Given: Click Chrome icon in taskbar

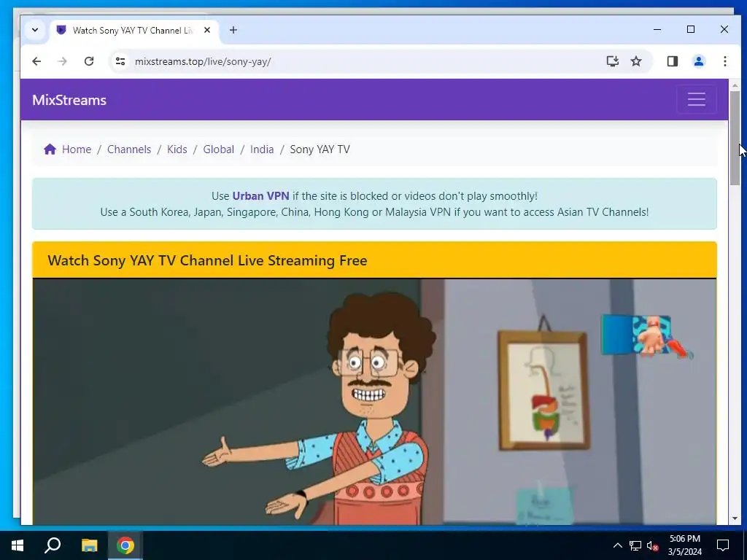Looking at the screenshot, I should 125,545.
